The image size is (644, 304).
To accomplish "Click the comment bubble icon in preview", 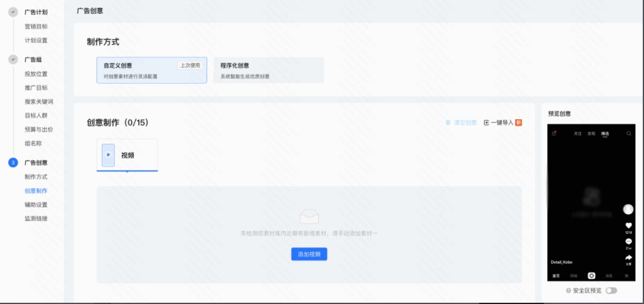I will [629, 241].
